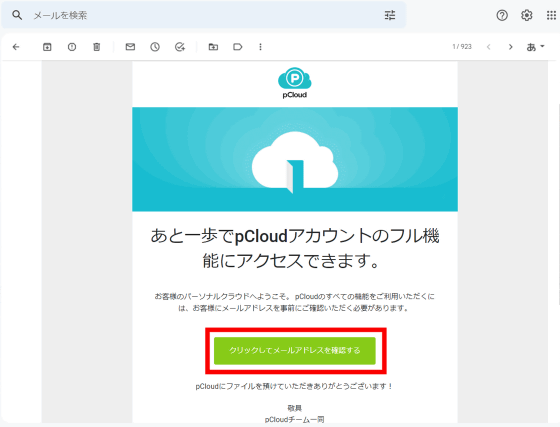Viewport: 560px width, 427px height.
Task: Mark the message as unread
Action: 130,47
